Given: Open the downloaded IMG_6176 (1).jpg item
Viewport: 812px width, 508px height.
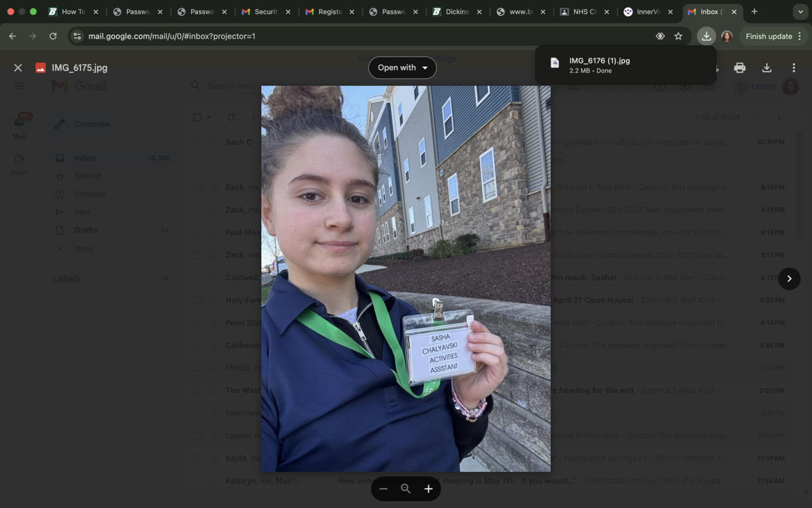Looking at the screenshot, I should pyautogui.click(x=625, y=65).
